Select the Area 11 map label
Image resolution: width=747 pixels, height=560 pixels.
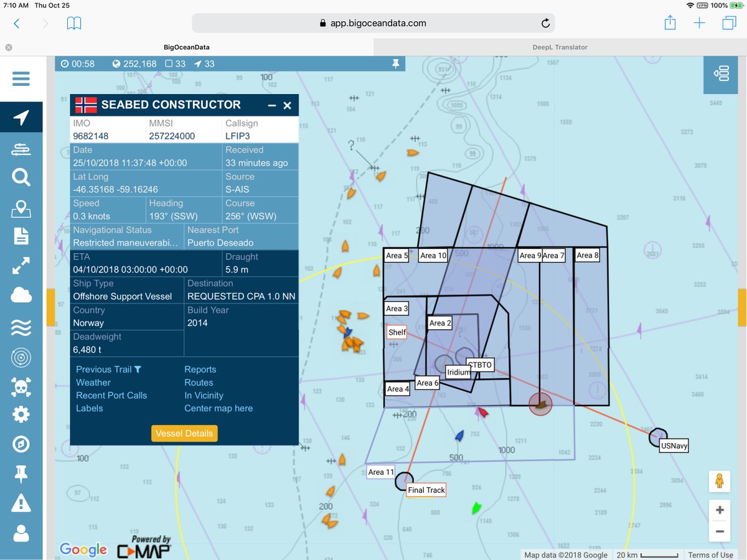[381, 472]
